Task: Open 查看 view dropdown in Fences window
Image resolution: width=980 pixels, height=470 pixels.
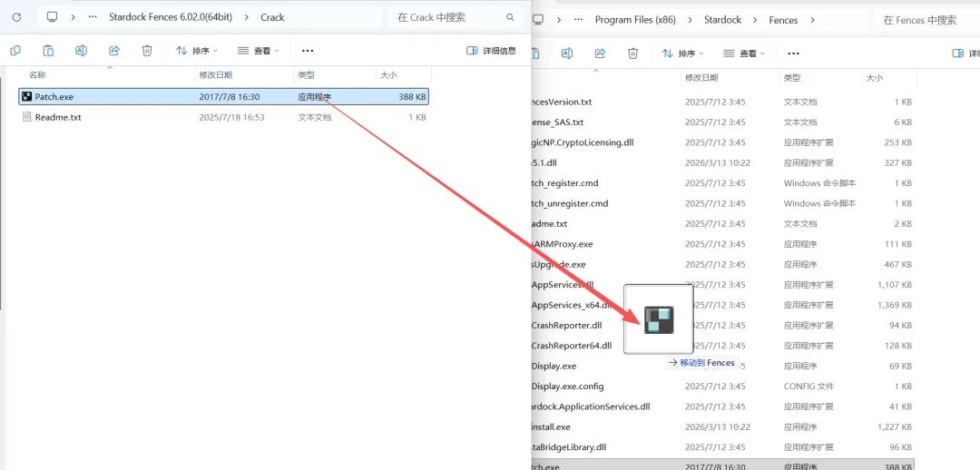Action: pyautogui.click(x=744, y=54)
